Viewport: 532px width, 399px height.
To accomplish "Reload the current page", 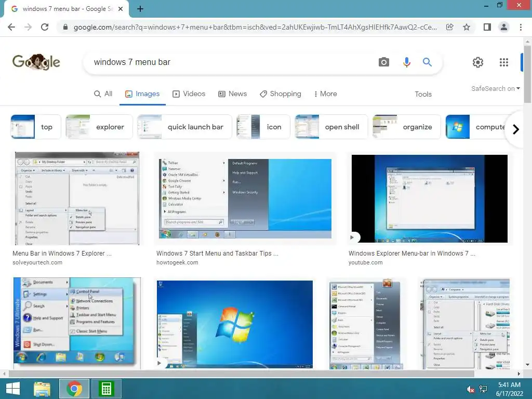I will pyautogui.click(x=45, y=27).
